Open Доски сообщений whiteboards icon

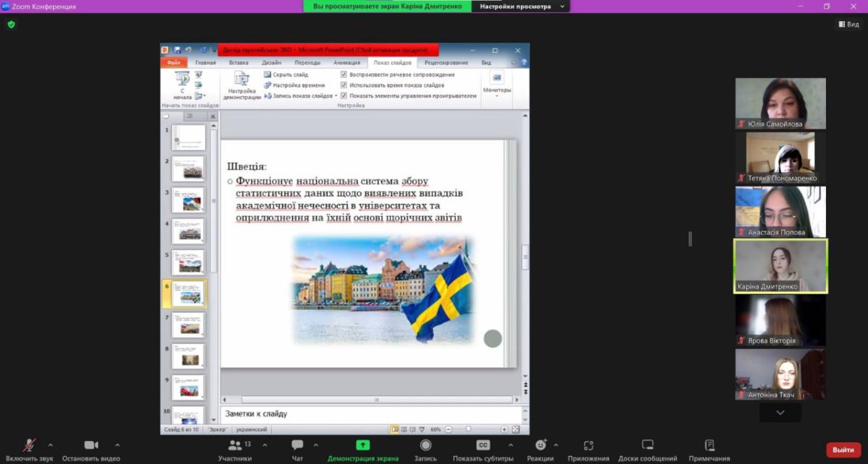point(647,445)
